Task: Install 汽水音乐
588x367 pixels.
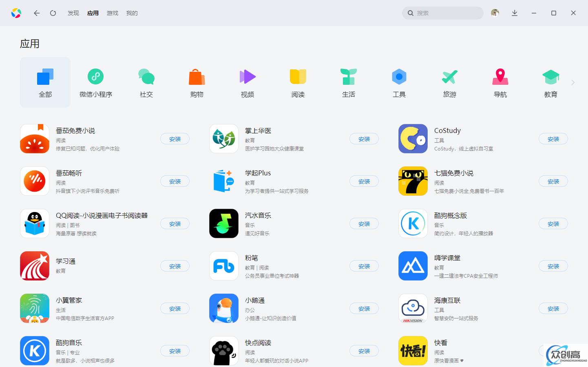Action: click(x=364, y=224)
